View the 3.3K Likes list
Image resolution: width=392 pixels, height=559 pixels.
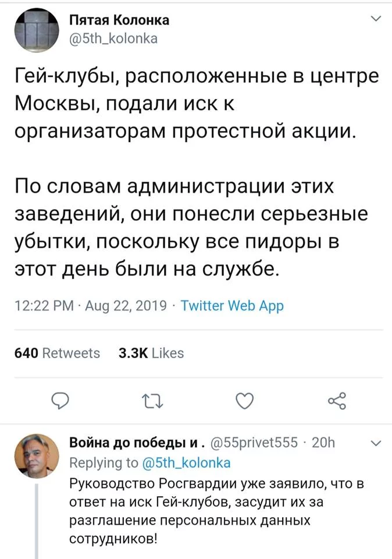(x=151, y=353)
